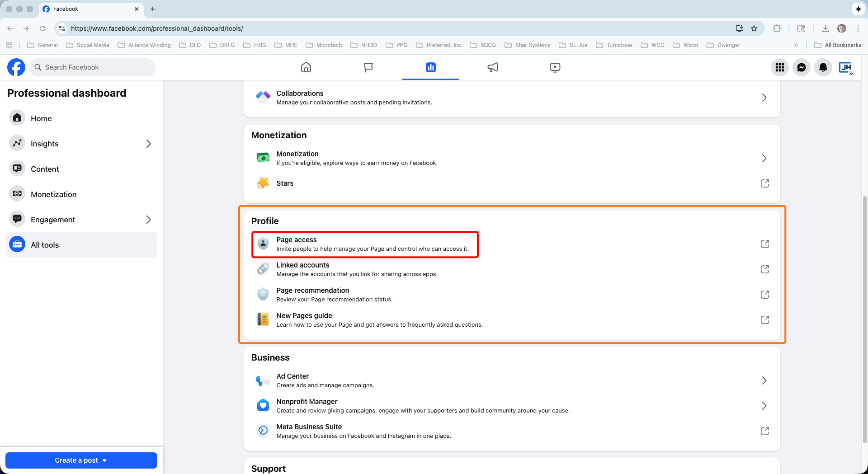Open the Notifications bell icon
Image resolution: width=868 pixels, height=474 pixels.
pyautogui.click(x=823, y=67)
